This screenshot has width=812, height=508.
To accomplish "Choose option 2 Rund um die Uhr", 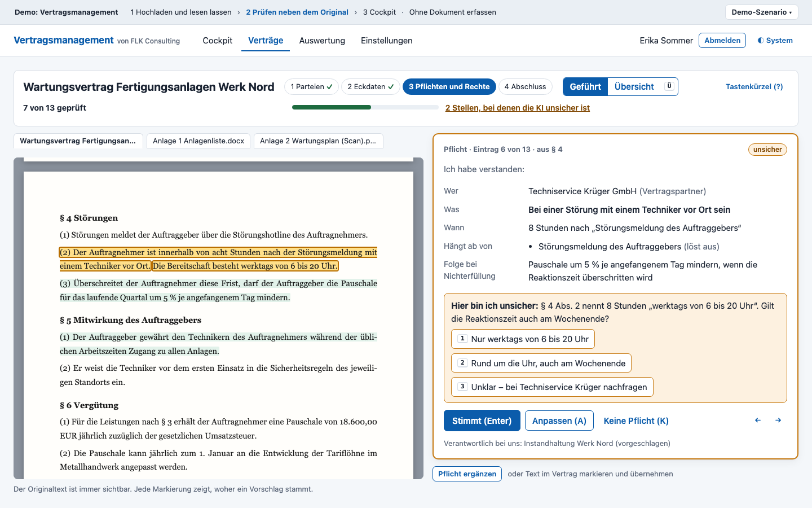I will [x=541, y=364].
